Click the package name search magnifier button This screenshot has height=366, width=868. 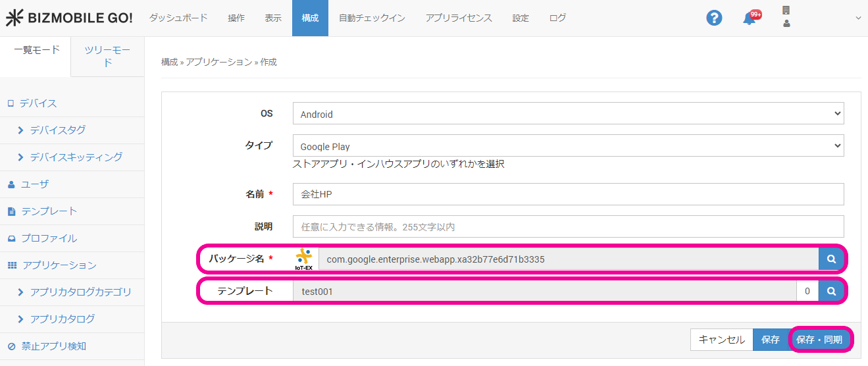[831, 259]
